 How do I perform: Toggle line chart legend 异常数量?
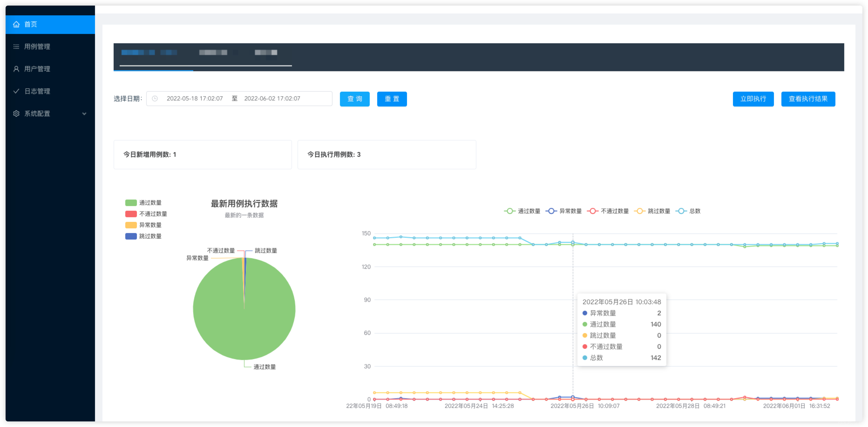563,211
